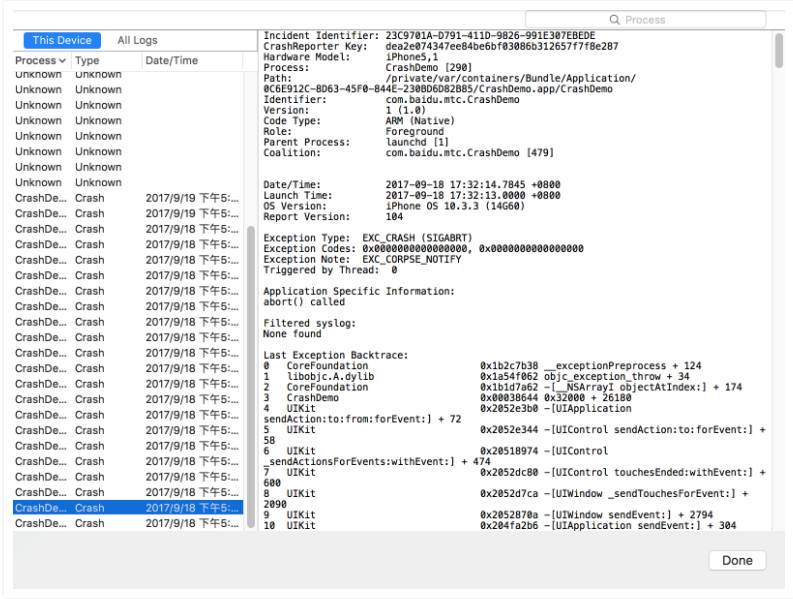Click the Application Specific Information heading
The width and height of the screenshot is (793, 599).
359,291
